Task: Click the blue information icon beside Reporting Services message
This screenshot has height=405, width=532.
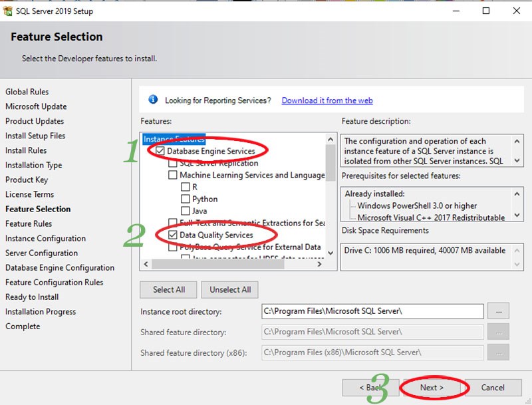Action: coord(153,100)
